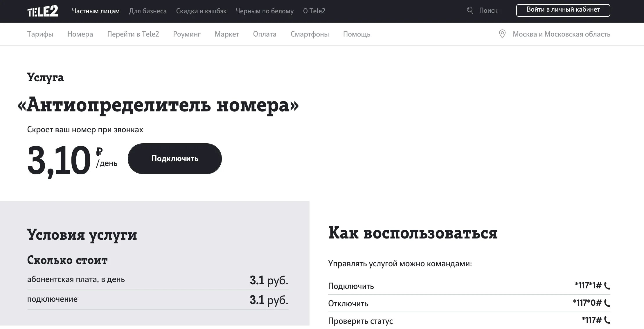The height and width of the screenshot is (329, 644).
Task: Open the Для бизнеса section
Action: click(x=148, y=11)
